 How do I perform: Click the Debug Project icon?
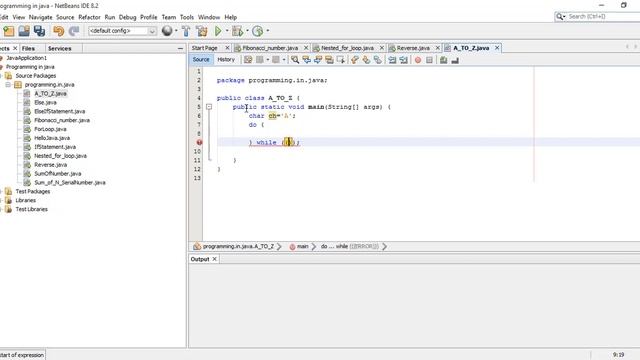coord(237,31)
